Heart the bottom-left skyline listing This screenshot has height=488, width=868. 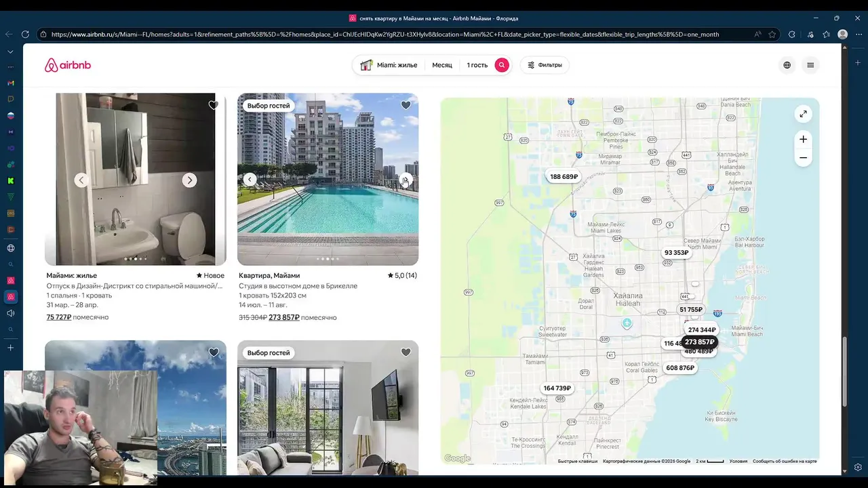[214, 352]
